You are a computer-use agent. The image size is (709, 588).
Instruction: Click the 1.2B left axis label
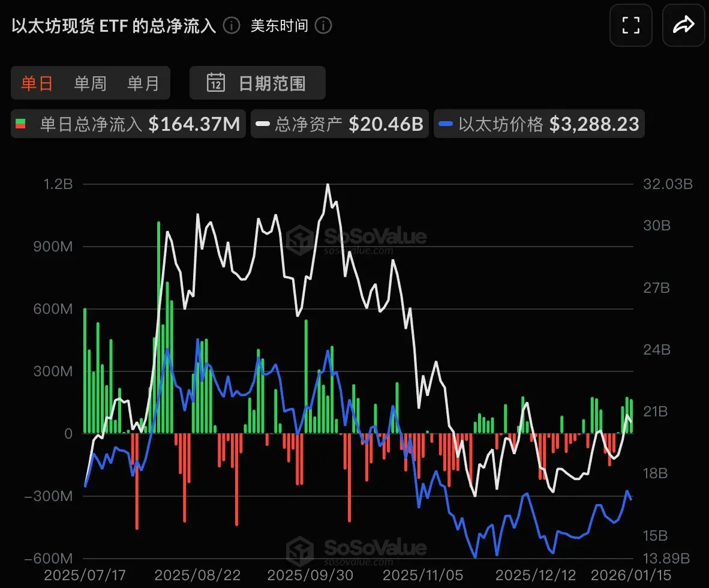pyautogui.click(x=58, y=184)
